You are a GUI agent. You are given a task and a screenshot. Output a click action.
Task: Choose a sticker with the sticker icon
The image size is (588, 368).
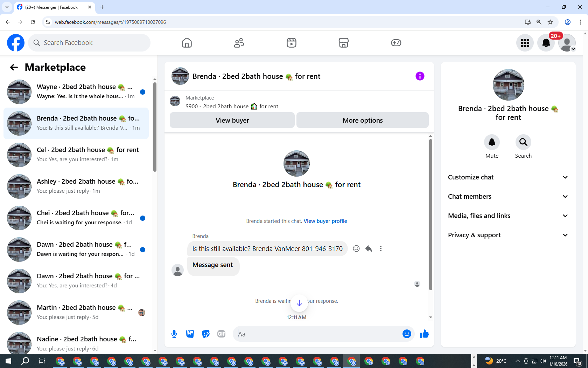pyautogui.click(x=206, y=334)
